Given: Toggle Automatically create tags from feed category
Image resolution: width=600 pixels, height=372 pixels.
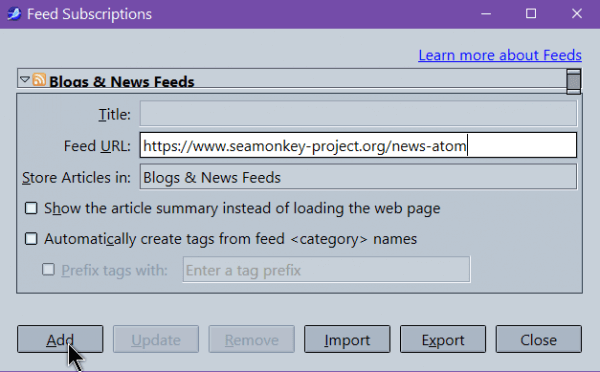Looking at the screenshot, I should click(31, 239).
